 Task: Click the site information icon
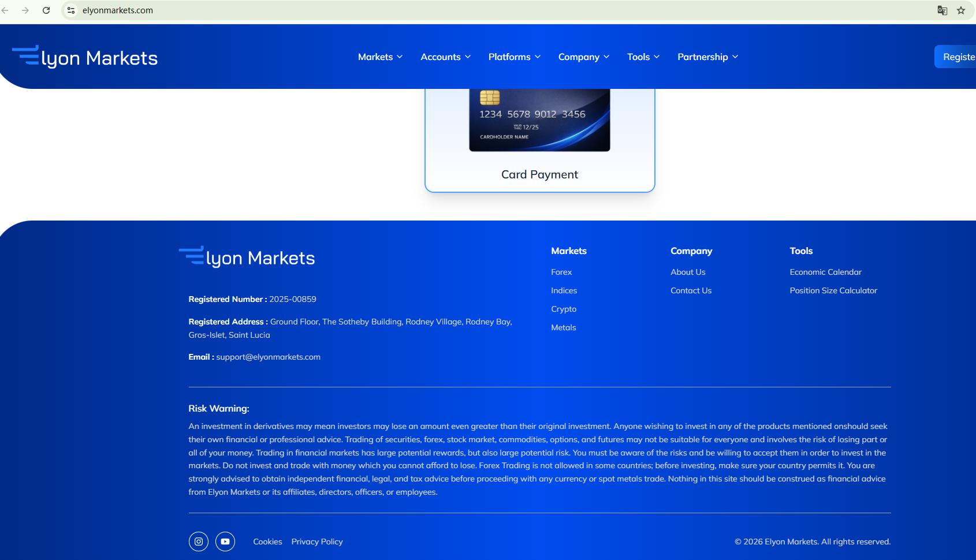click(x=71, y=10)
